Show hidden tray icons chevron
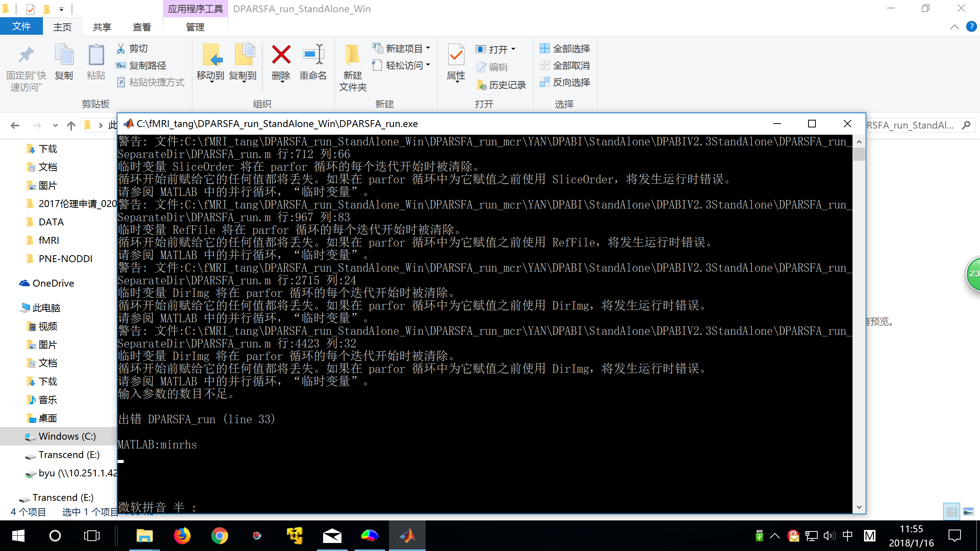980x551 pixels. tap(775, 536)
